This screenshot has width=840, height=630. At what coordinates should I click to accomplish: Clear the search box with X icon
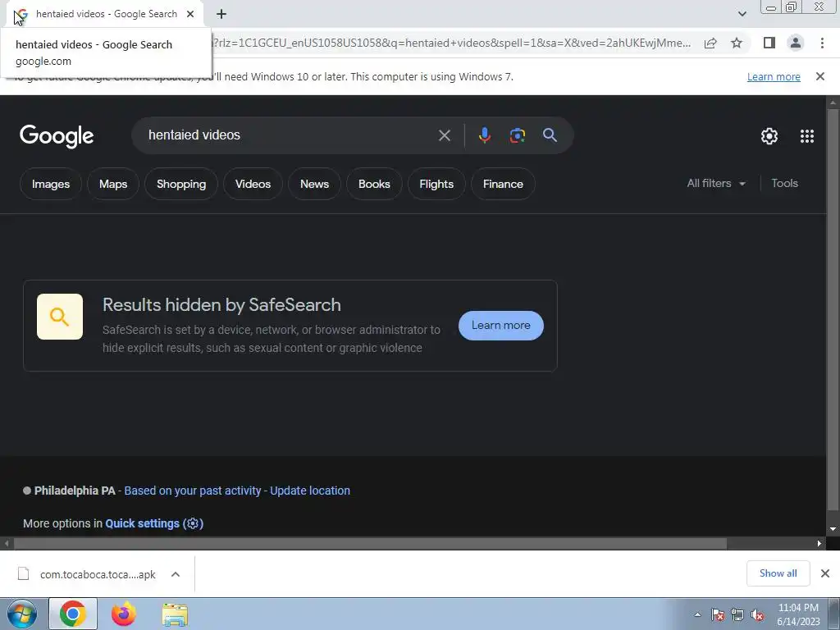[444, 135]
